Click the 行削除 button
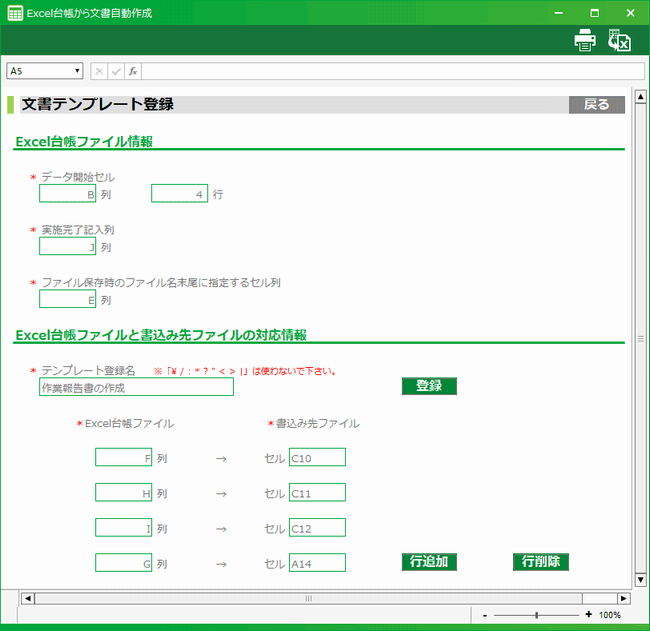Image resolution: width=650 pixels, height=631 pixels. [541, 562]
